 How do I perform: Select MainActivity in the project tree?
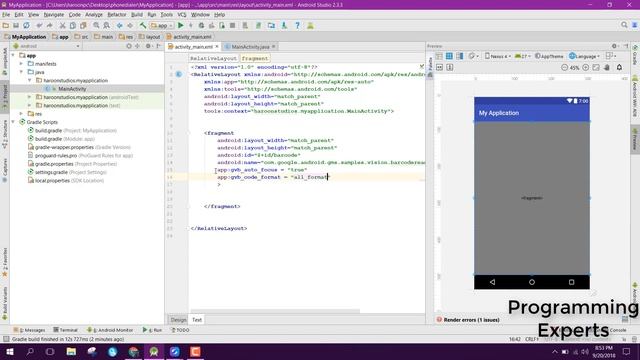72,89
